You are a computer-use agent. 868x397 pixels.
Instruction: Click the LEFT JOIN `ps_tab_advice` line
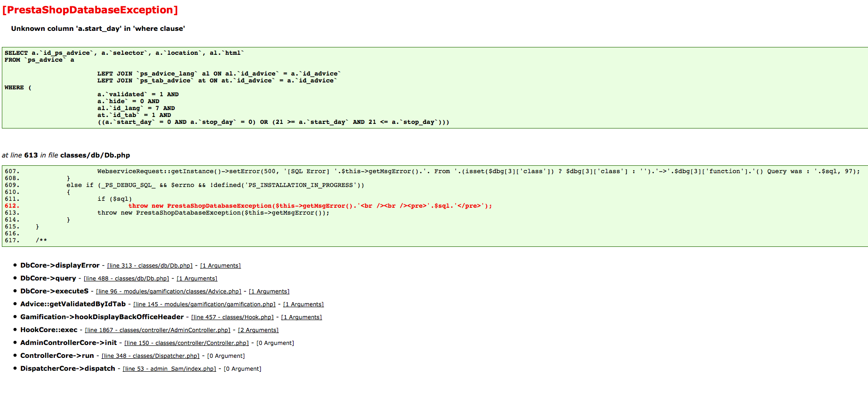pos(217,81)
